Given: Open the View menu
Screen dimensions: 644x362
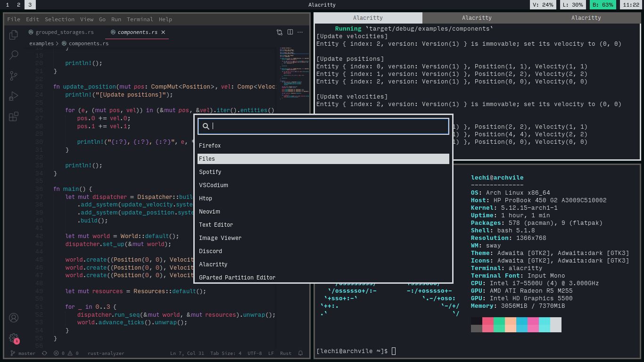Looking at the screenshot, I should pyautogui.click(x=87, y=19).
